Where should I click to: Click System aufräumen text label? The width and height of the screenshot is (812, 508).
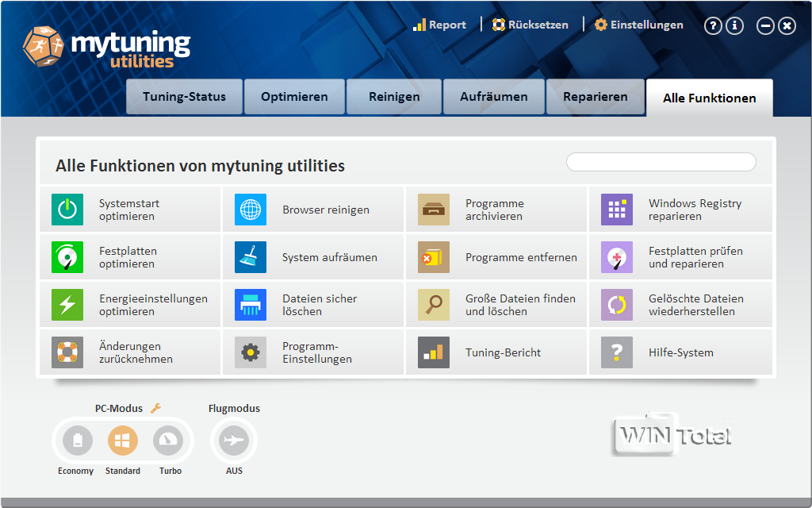(x=329, y=258)
